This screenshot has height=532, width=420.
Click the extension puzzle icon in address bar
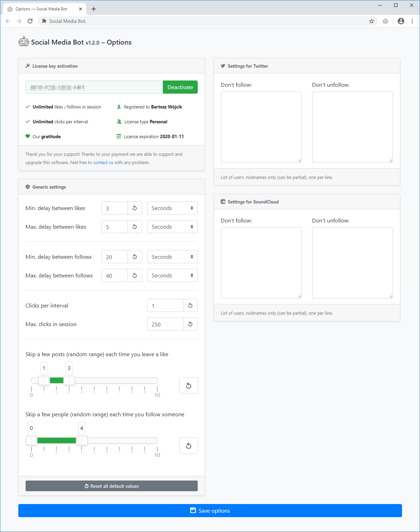pos(44,21)
